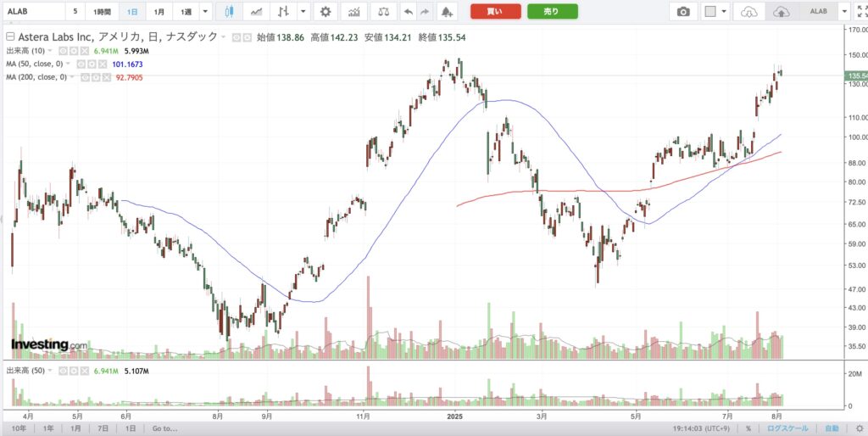Open bottom-right chart settings gear
868x436 pixels.
click(x=860, y=428)
